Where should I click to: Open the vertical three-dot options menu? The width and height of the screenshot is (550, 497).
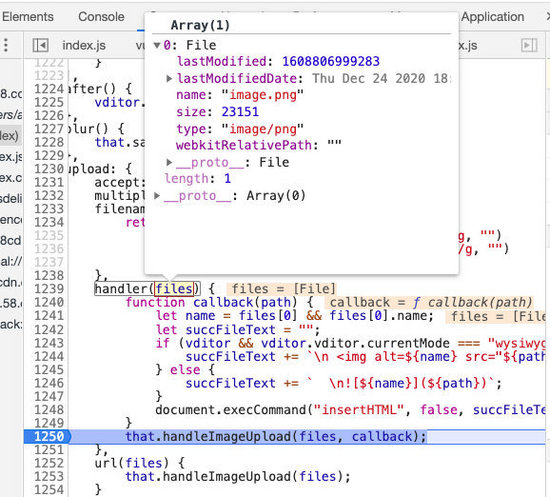[x=6, y=45]
